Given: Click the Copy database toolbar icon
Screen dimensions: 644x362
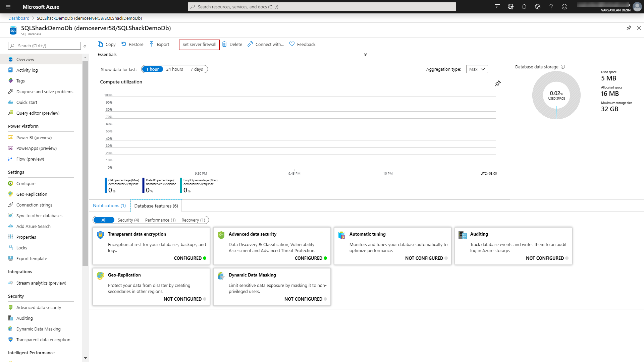Looking at the screenshot, I should click(100, 44).
